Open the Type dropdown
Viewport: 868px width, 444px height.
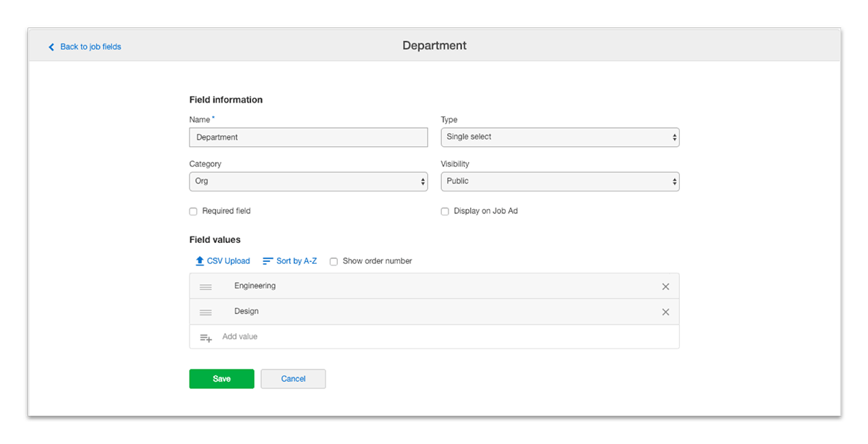[x=560, y=137]
